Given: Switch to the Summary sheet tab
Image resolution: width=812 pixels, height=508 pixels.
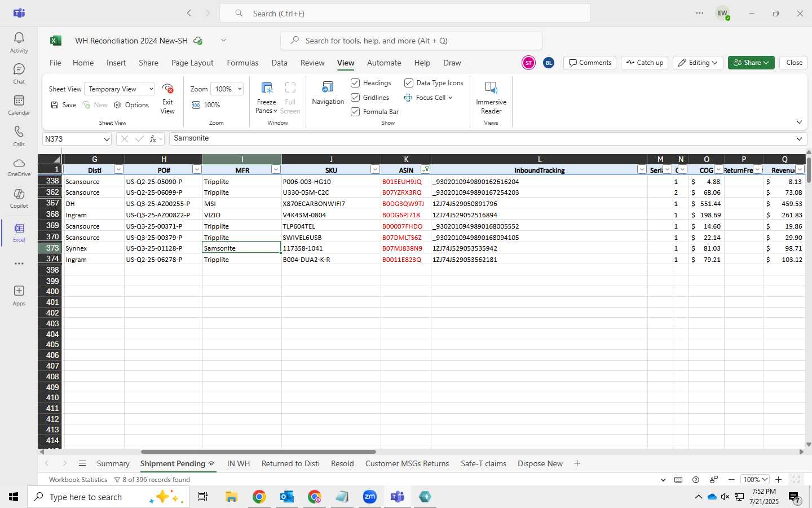Looking at the screenshot, I should (x=113, y=463).
